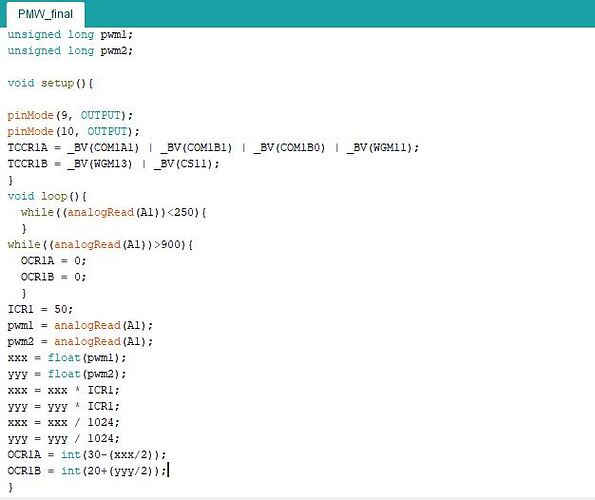The height and width of the screenshot is (500, 595).
Task: Click the xxx = float(pwm1) line
Action: 67,358
